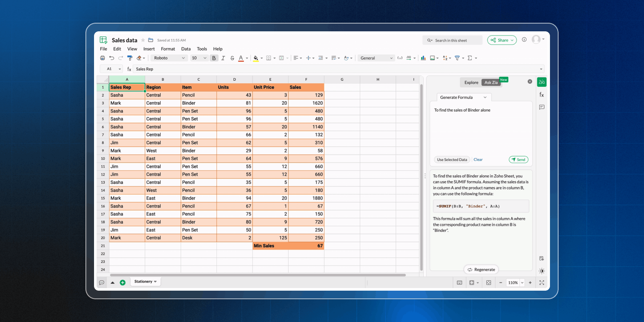
Task: Select the Paint Format tool
Action: click(x=130, y=58)
